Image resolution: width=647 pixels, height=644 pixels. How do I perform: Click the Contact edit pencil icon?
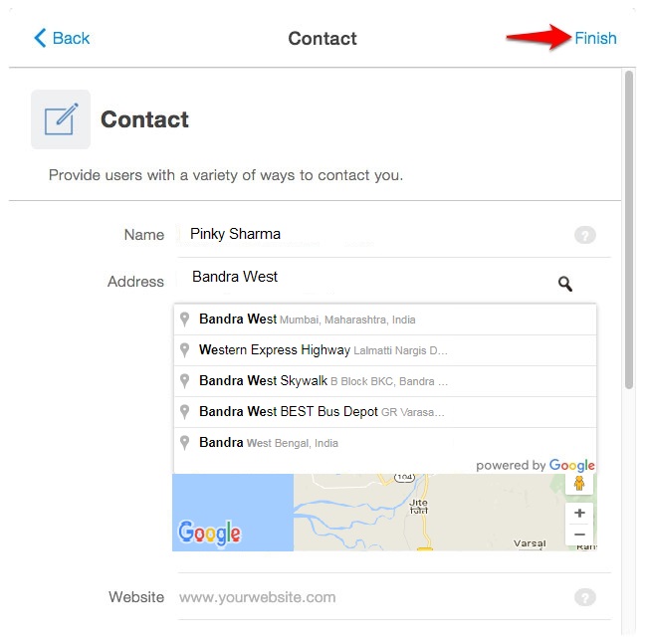(x=61, y=119)
